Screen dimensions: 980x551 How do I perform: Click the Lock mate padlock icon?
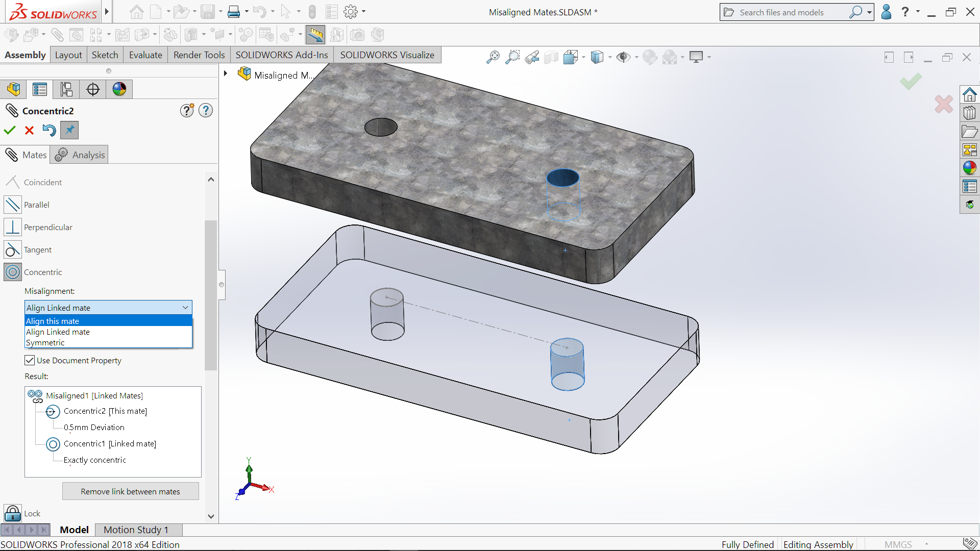12,513
